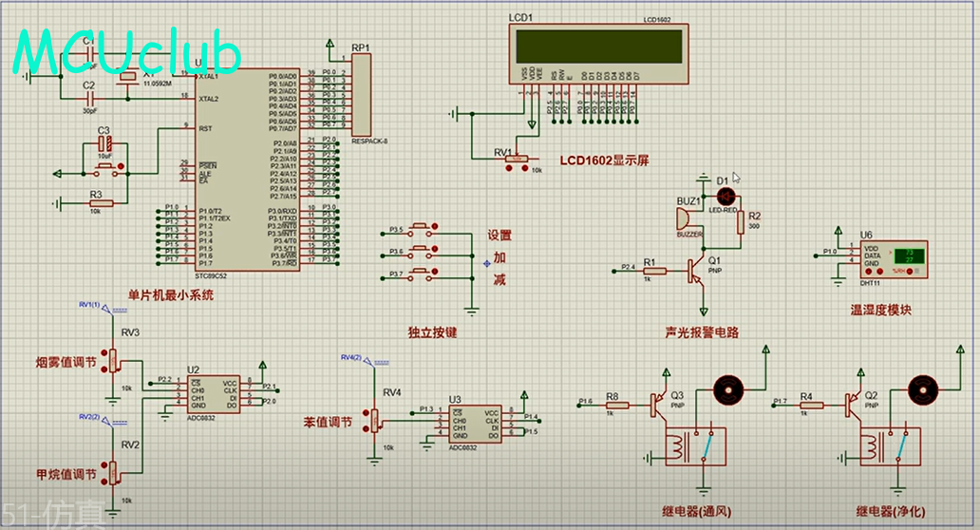The height and width of the screenshot is (530, 980).
Task: Select the X1 crystal oscillator
Action: coord(126,78)
